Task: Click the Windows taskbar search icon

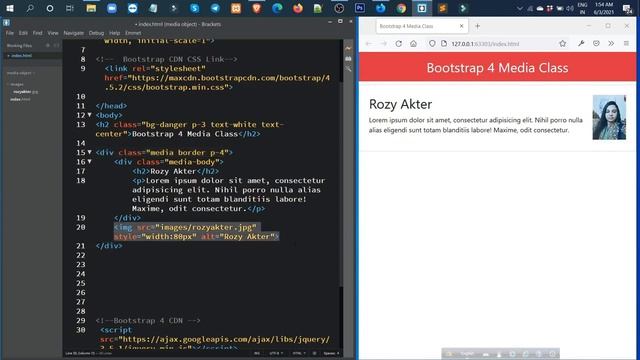Action: (x=30, y=8)
